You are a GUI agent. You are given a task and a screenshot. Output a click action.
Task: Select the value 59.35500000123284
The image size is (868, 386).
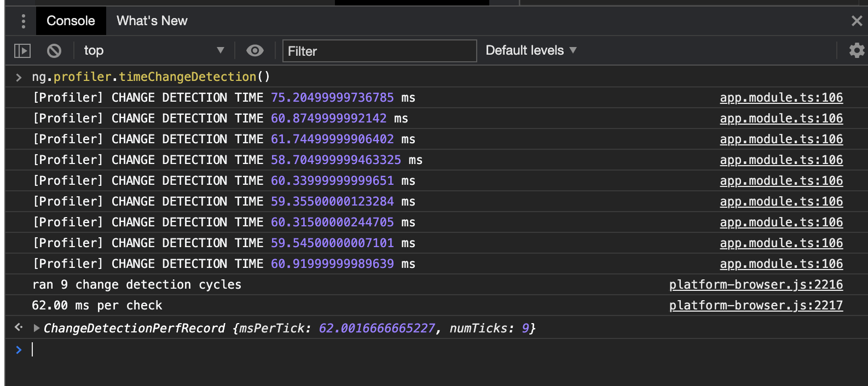pyautogui.click(x=332, y=201)
